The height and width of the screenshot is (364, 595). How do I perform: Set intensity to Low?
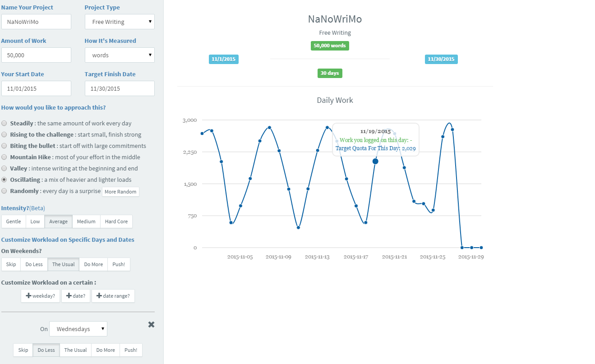35,221
